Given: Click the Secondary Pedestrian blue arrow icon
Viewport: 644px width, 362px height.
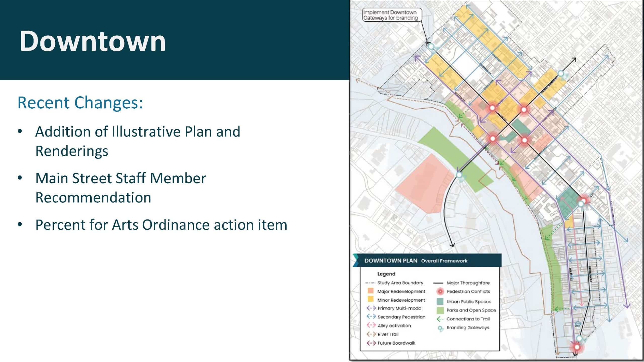Looking at the screenshot, I should click(x=371, y=317).
